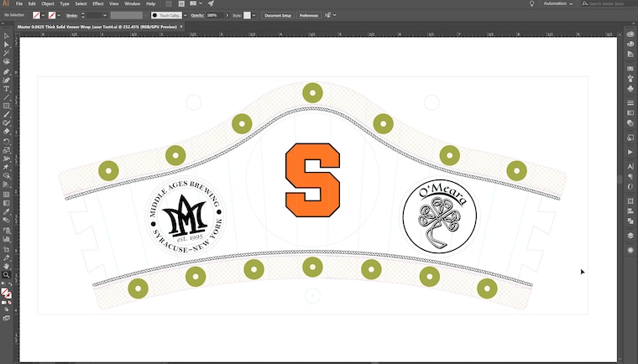
Task: Select the Direct Selection tool
Action: click(6, 44)
